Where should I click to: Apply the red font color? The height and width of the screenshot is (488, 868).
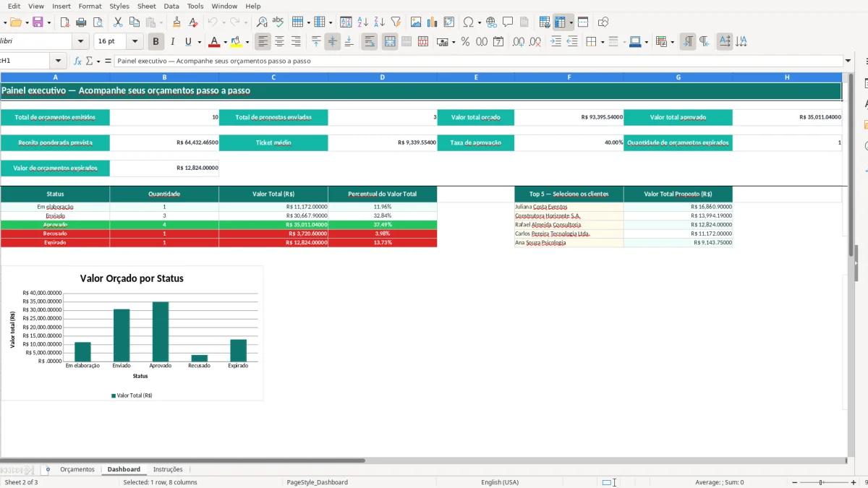point(214,42)
